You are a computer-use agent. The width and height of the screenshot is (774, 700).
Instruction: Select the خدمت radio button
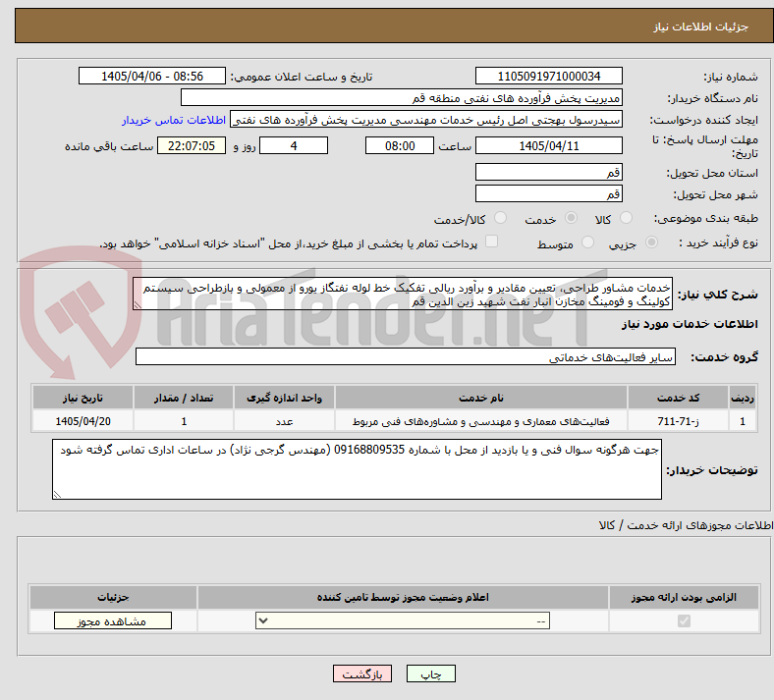tap(571, 218)
